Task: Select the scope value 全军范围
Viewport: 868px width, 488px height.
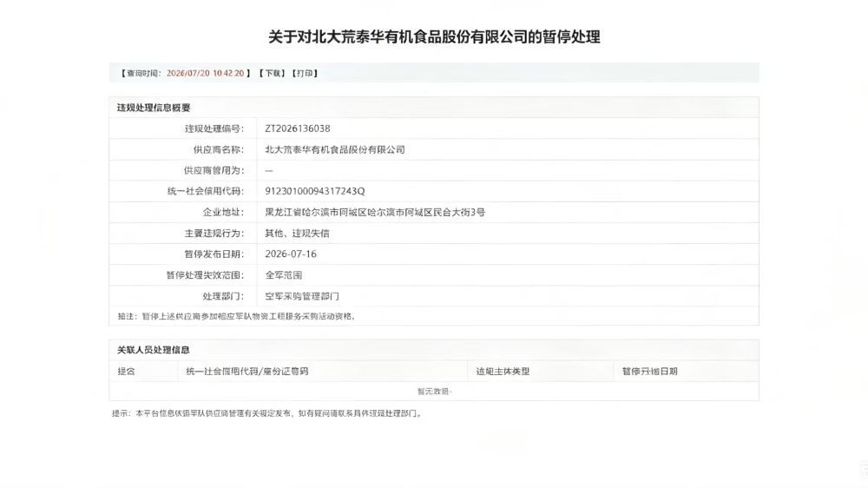Action: pos(284,275)
